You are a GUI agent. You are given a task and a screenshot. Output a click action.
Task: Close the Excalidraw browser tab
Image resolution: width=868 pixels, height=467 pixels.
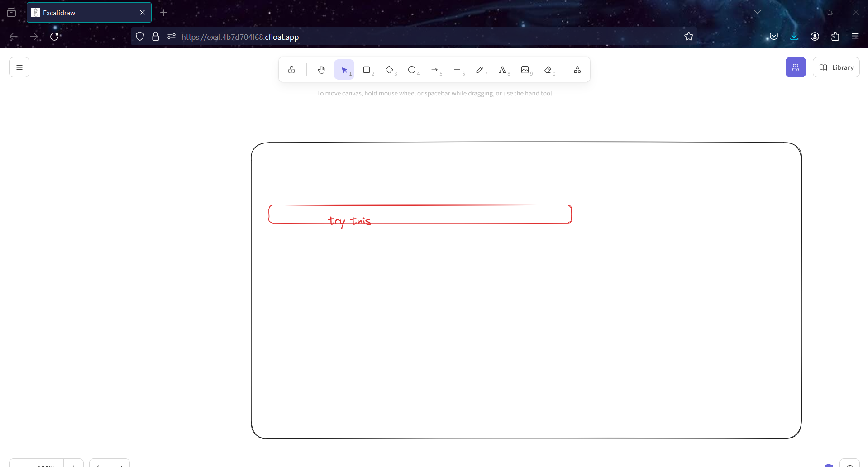(142, 13)
